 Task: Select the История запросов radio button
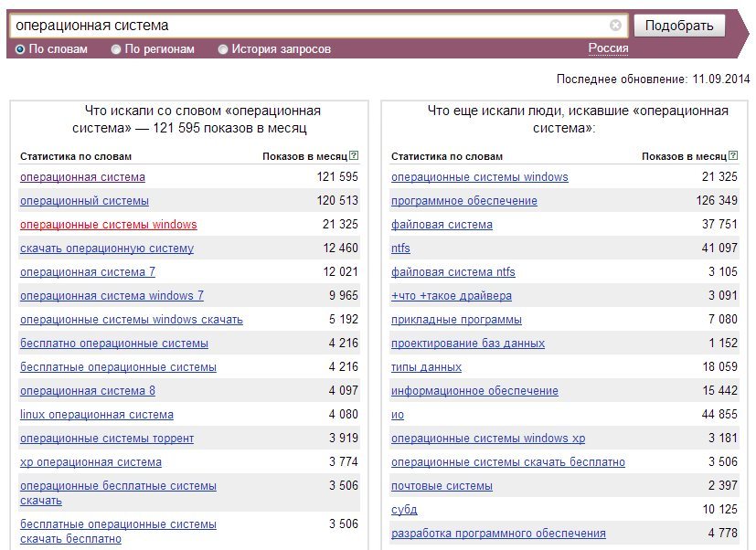tap(223, 49)
